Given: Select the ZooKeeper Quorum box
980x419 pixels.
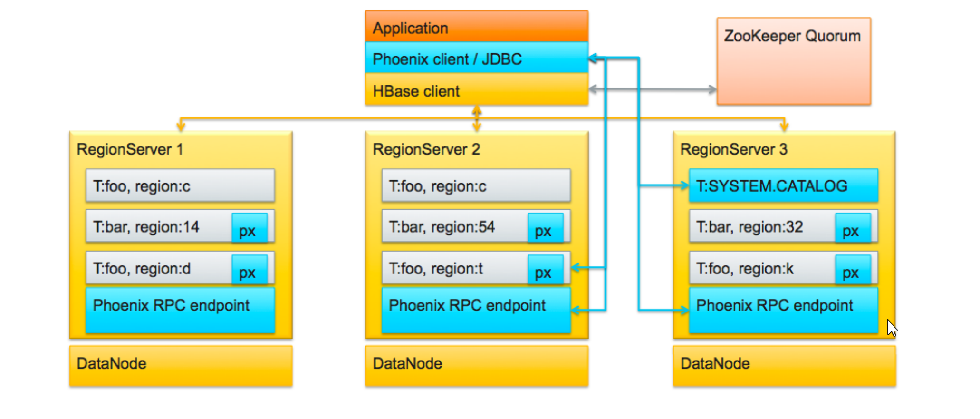Looking at the screenshot, I should point(794,61).
